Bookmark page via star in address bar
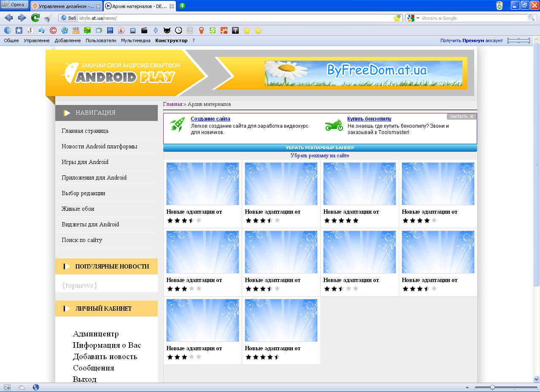540x392 pixels. click(397, 18)
